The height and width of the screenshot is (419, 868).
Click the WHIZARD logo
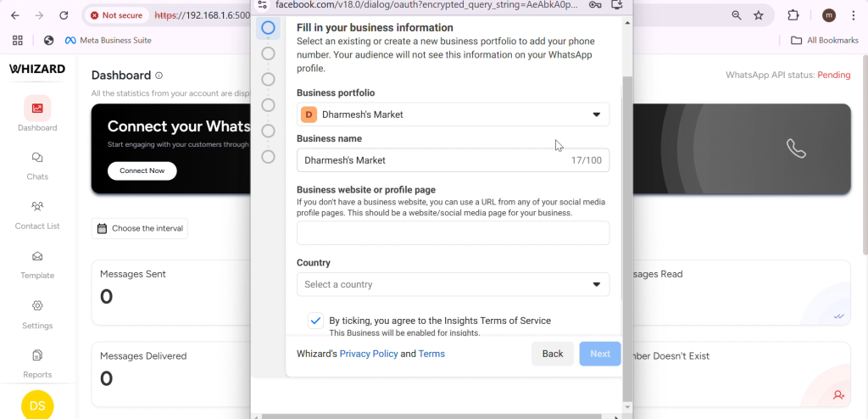37,70
